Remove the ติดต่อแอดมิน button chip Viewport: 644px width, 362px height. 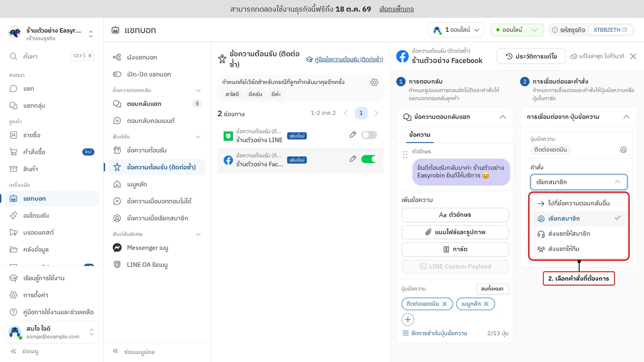tap(445, 304)
